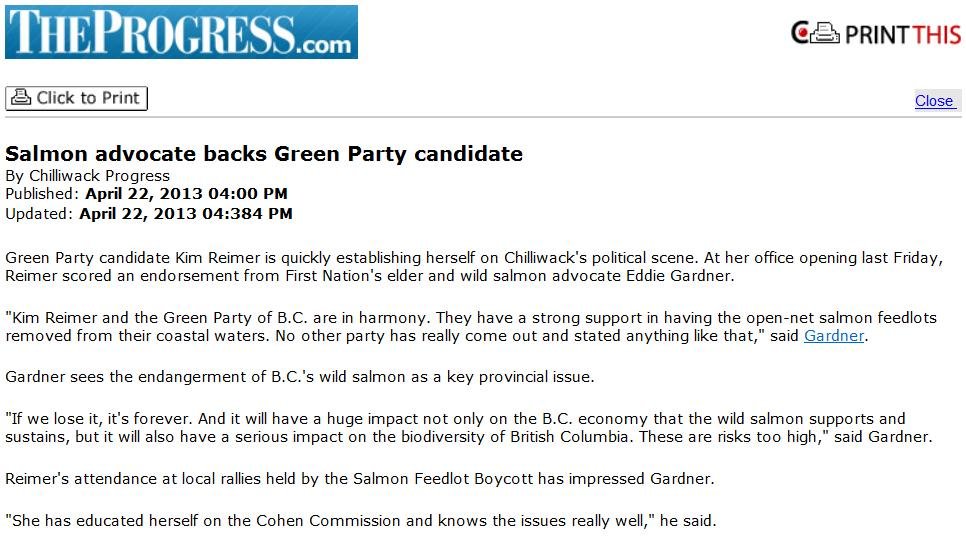
Task: Click the Published date April 22, 2013 04:00 PM
Action: click(x=185, y=194)
